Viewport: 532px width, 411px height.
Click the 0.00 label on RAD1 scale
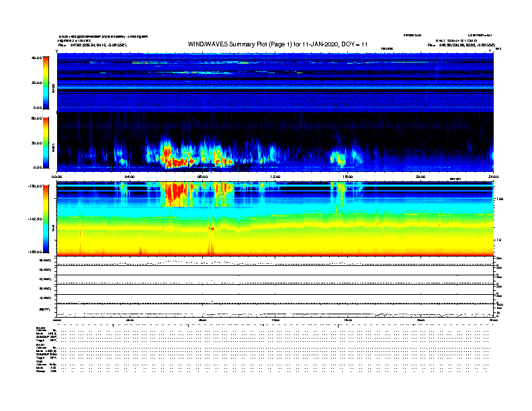[x=38, y=167]
